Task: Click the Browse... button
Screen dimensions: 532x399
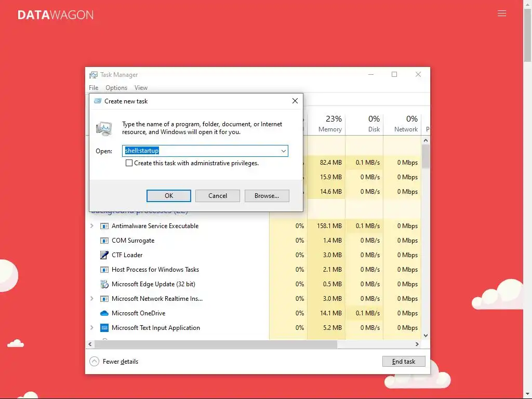Action: 267,196
